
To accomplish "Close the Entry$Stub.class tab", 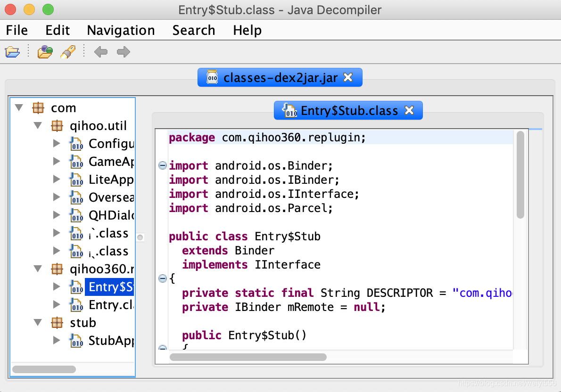I will pos(409,110).
